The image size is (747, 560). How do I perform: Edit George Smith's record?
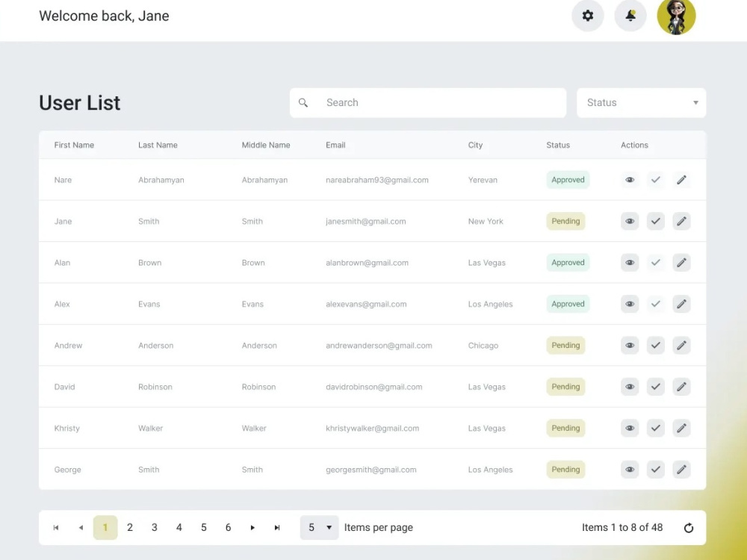pyautogui.click(x=681, y=470)
